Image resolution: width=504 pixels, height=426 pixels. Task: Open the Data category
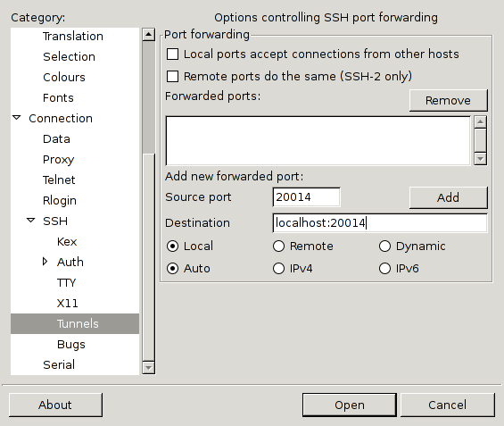click(56, 139)
